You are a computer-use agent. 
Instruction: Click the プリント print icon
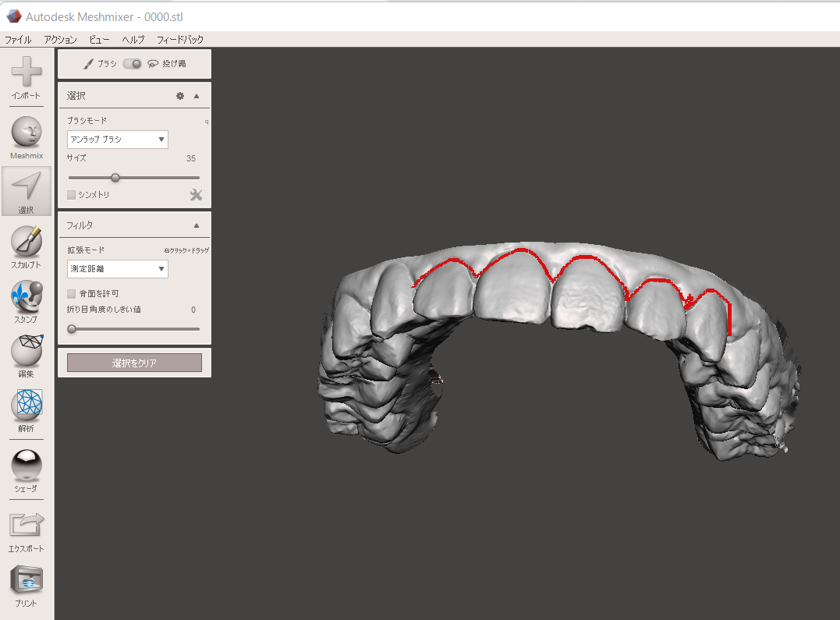(27, 579)
